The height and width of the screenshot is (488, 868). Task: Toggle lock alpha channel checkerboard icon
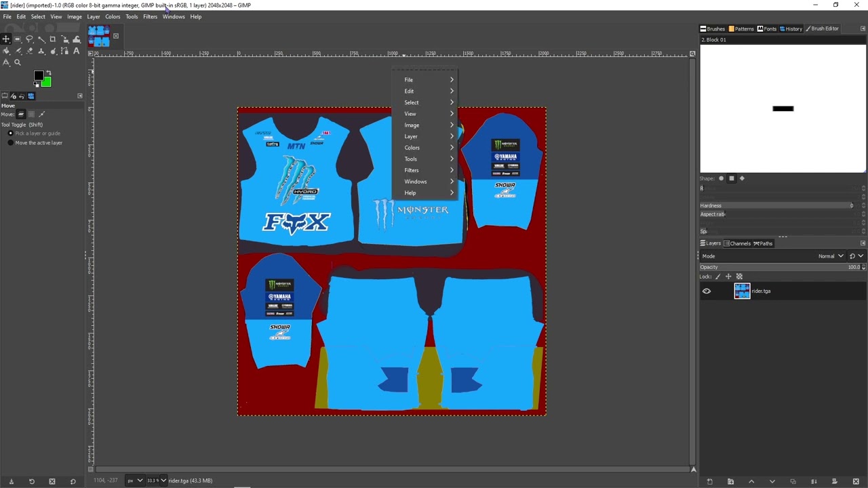pos(739,277)
